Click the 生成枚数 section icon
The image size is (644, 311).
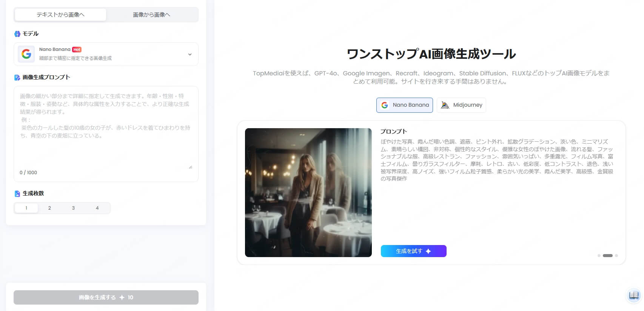tap(17, 193)
